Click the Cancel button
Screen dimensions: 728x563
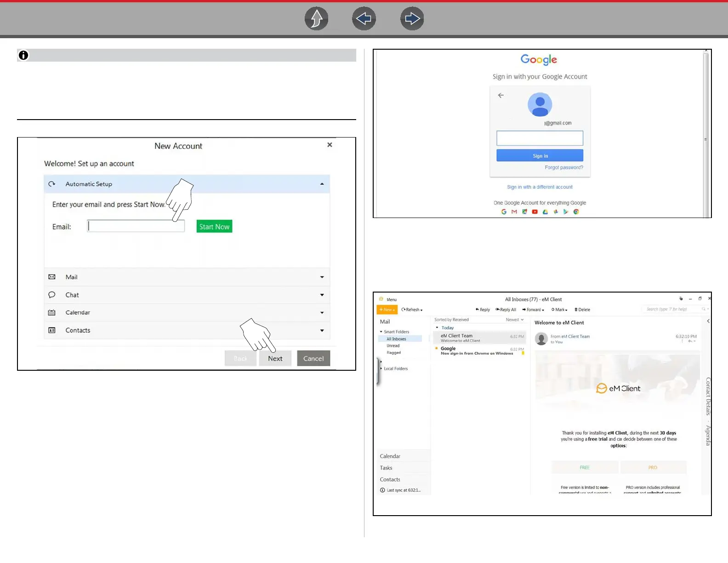[x=313, y=358]
